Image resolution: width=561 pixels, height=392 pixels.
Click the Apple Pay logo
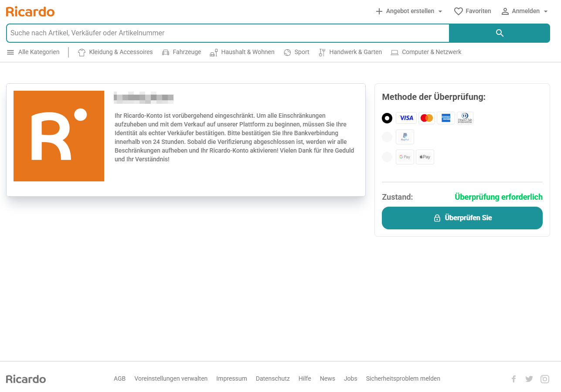(425, 157)
